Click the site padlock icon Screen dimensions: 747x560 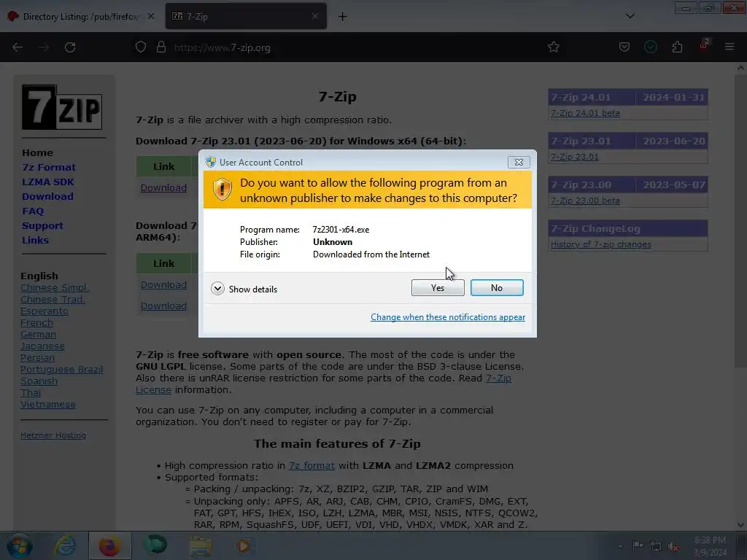click(x=161, y=47)
